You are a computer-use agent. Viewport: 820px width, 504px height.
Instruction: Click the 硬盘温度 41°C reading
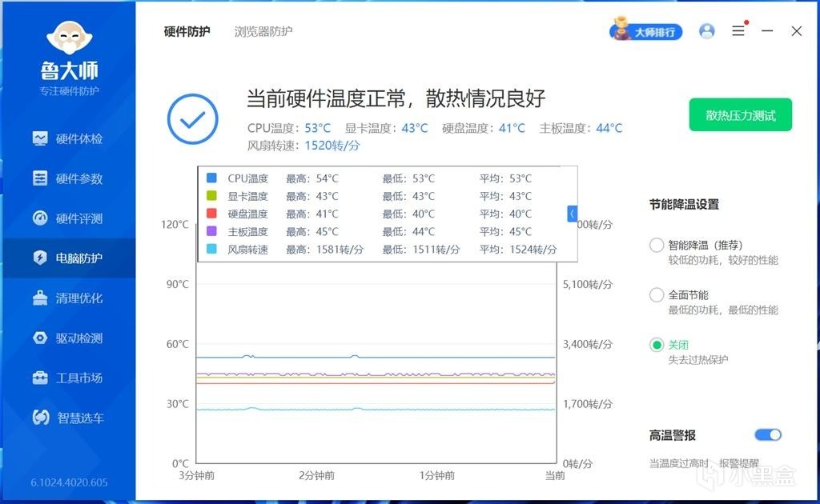(483, 128)
